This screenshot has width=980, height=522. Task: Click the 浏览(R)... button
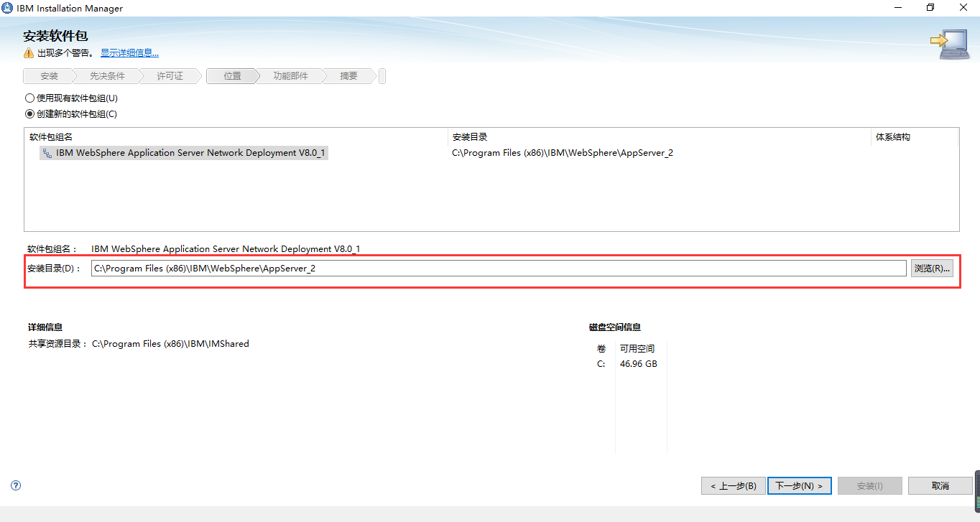click(x=933, y=269)
